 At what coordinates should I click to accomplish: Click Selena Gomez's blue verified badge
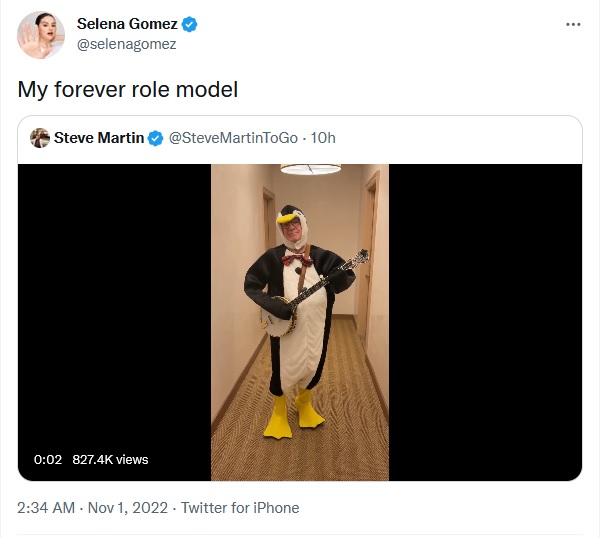tap(189, 24)
